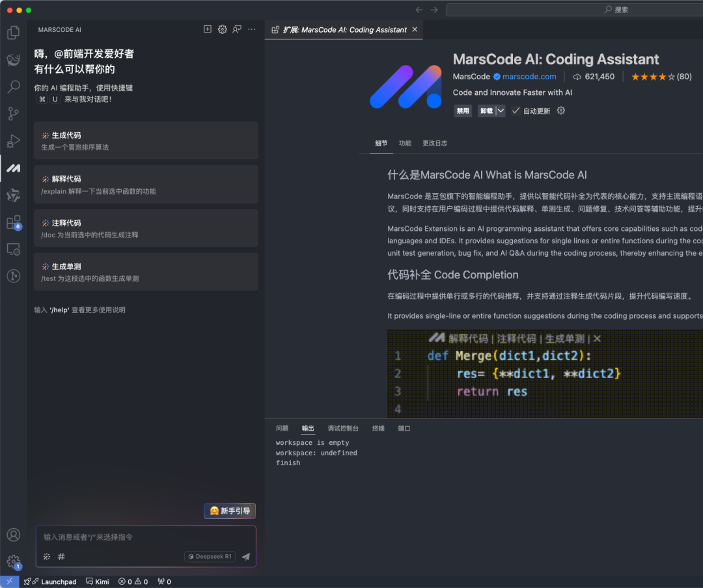
Task: Click the remote window indicator in the status bar
Action: [9, 581]
